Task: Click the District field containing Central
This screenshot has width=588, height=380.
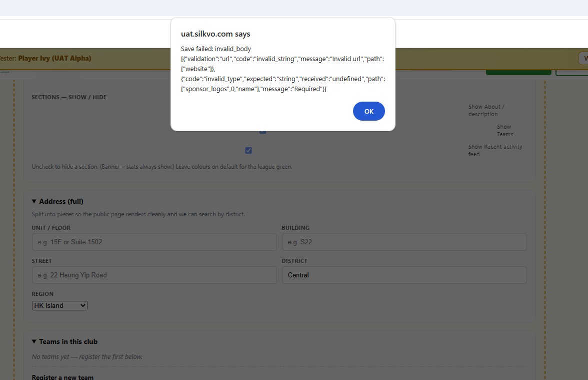Action: click(x=404, y=275)
